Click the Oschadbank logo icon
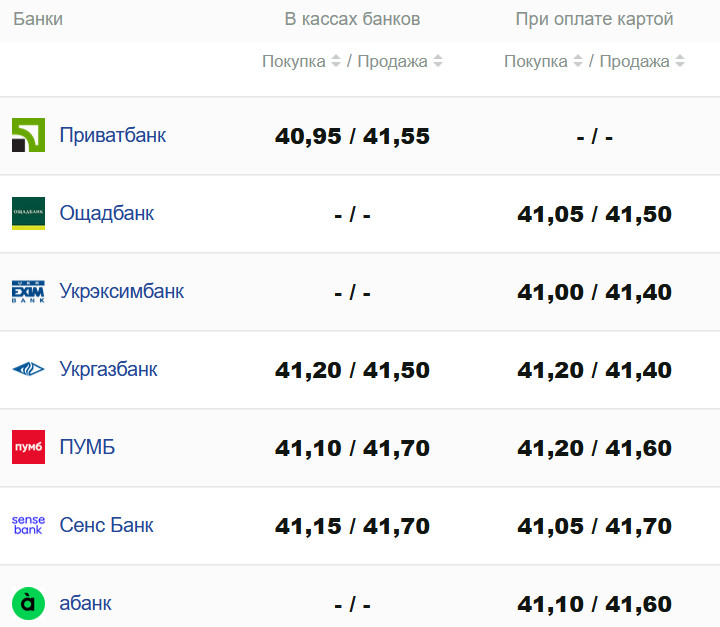This screenshot has height=627, width=720. click(x=28, y=213)
